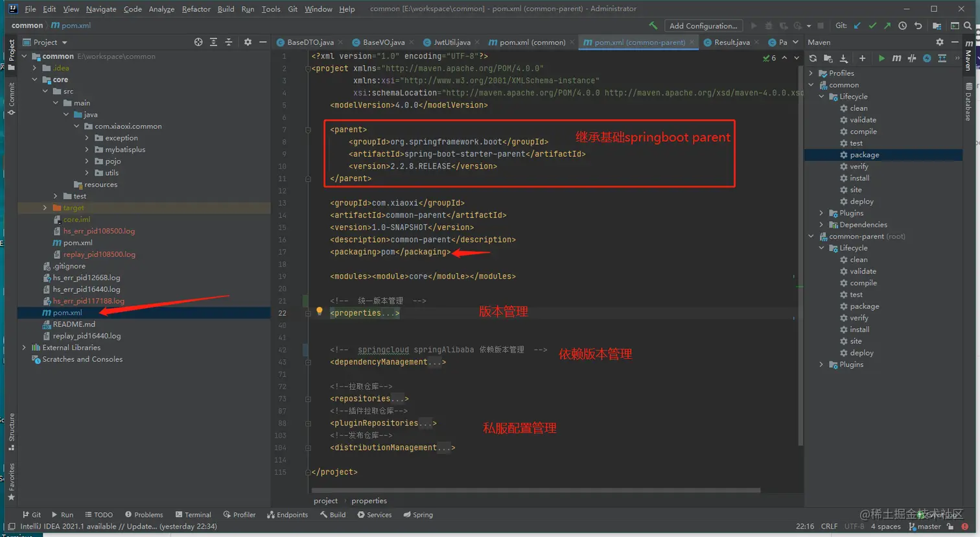Click Execute Maven Goal m icon
Image resolution: width=980 pixels, height=537 pixels.
point(896,58)
